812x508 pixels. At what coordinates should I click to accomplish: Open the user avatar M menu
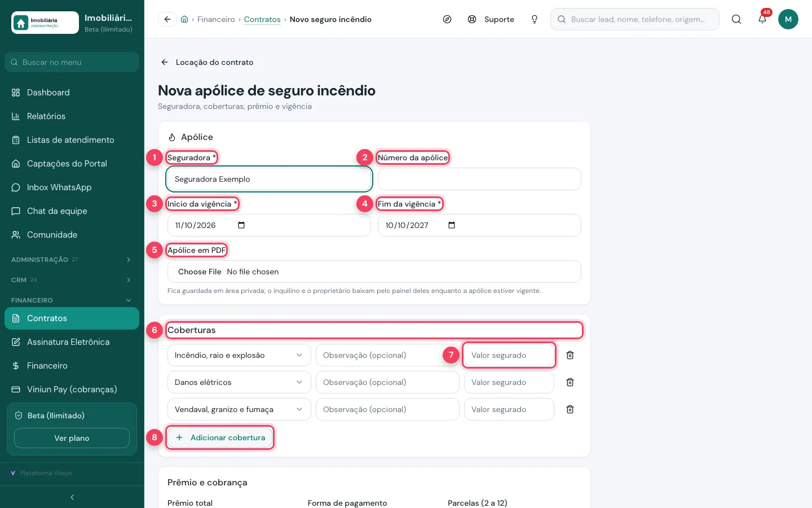[788, 19]
